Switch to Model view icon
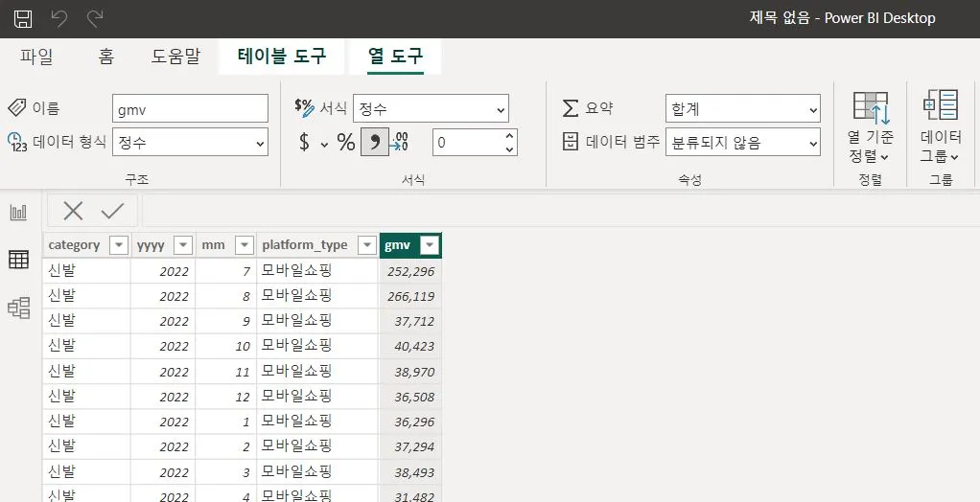Viewport: 980px width, 502px height. 19,308
